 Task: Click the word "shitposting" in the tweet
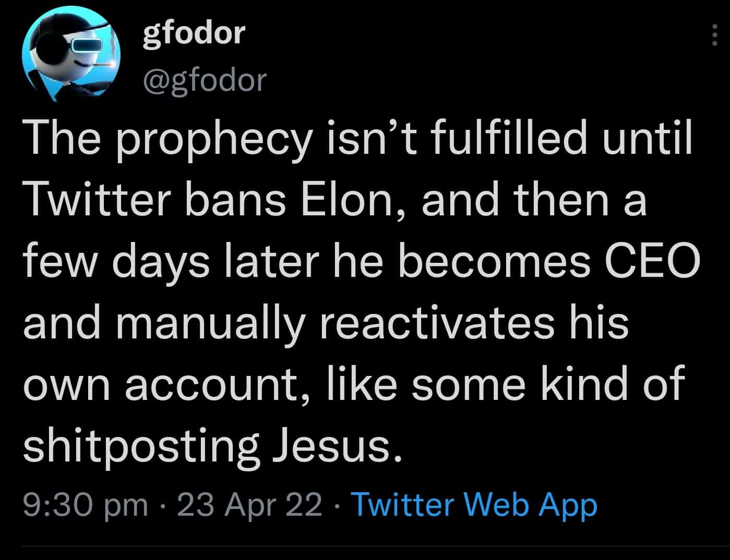pos(141,447)
